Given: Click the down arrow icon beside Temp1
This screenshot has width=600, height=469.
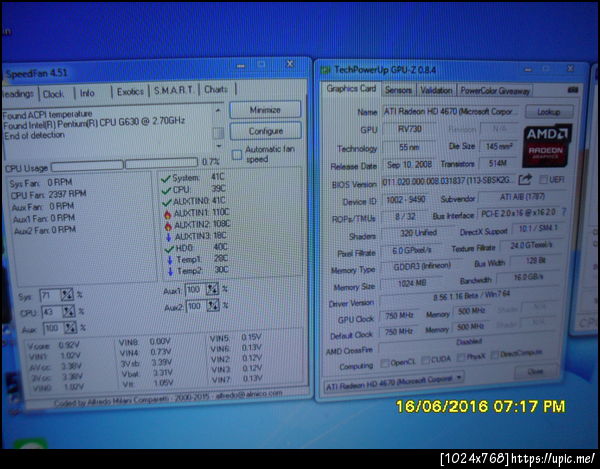Looking at the screenshot, I should 170,261.
